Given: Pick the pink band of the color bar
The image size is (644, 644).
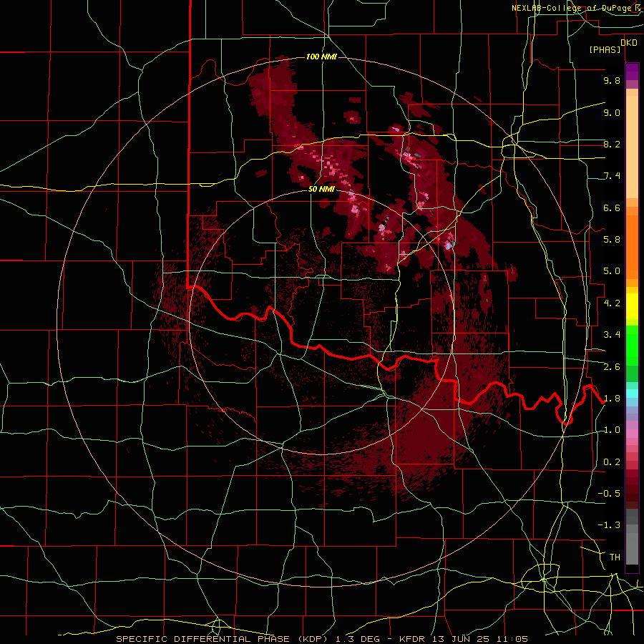Looking at the screenshot, I should coord(632,434).
